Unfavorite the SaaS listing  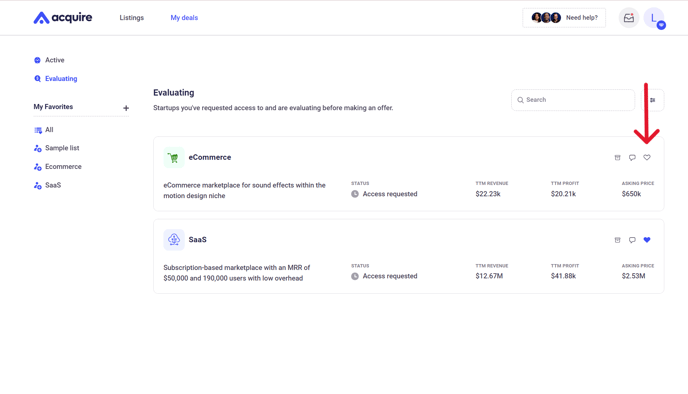pos(647,240)
